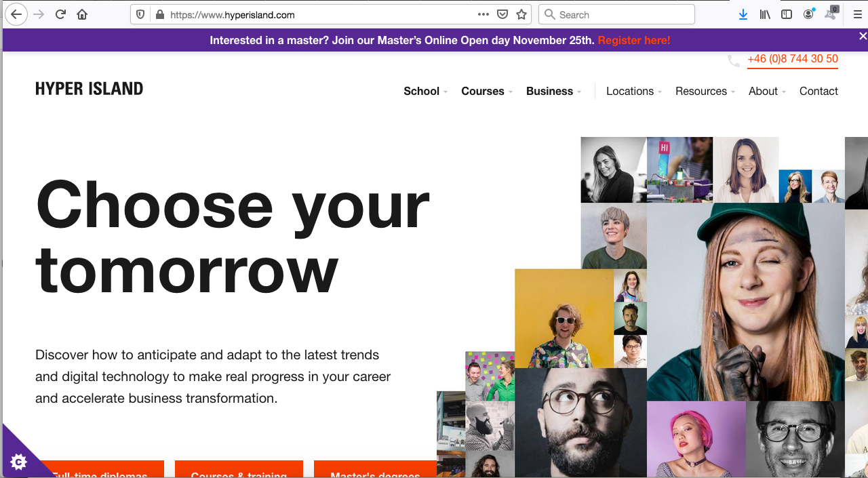The height and width of the screenshot is (478, 868).
Task: Open the Library bookshelf icon
Action: click(765, 14)
